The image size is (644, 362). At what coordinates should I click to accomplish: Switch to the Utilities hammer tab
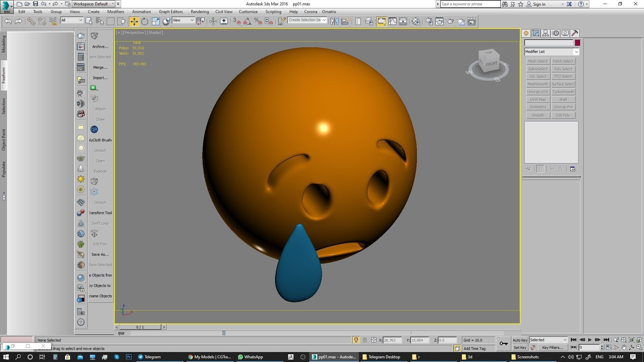pos(575,33)
